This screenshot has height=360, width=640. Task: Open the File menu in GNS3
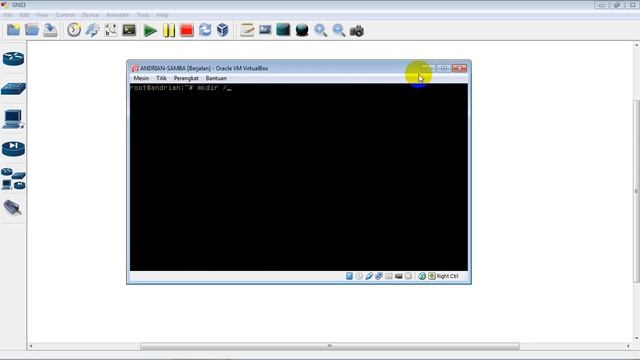coord(8,15)
